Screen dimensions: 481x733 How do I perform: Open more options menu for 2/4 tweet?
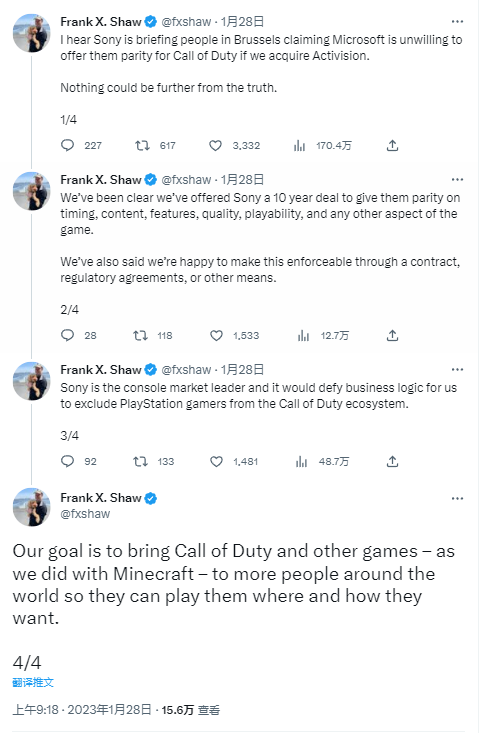(x=457, y=180)
